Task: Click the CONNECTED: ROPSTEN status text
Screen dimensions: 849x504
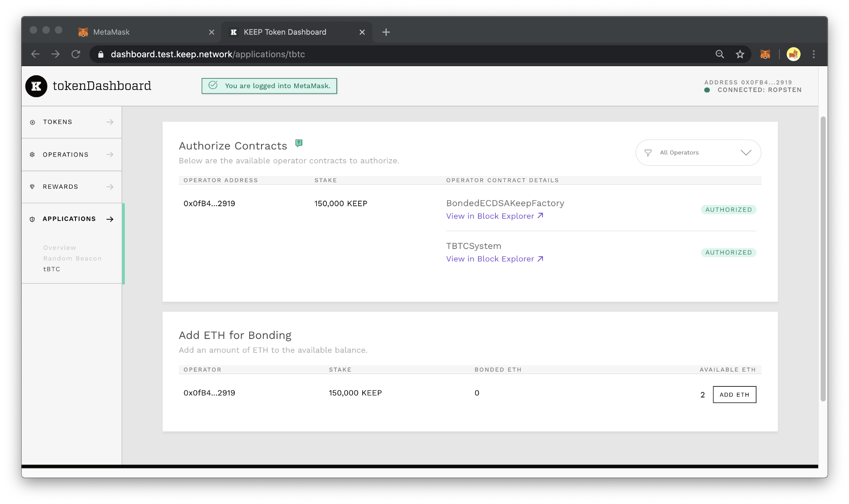Action: pos(759,90)
